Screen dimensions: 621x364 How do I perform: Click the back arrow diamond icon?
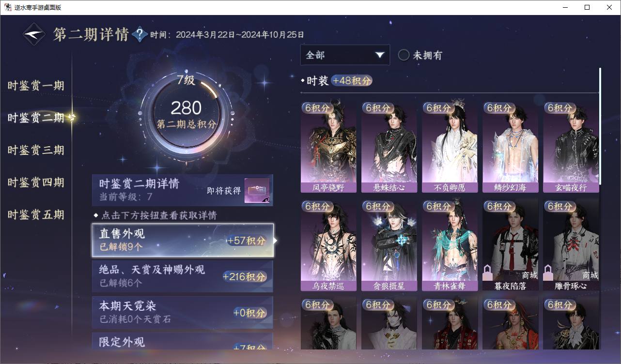point(35,34)
